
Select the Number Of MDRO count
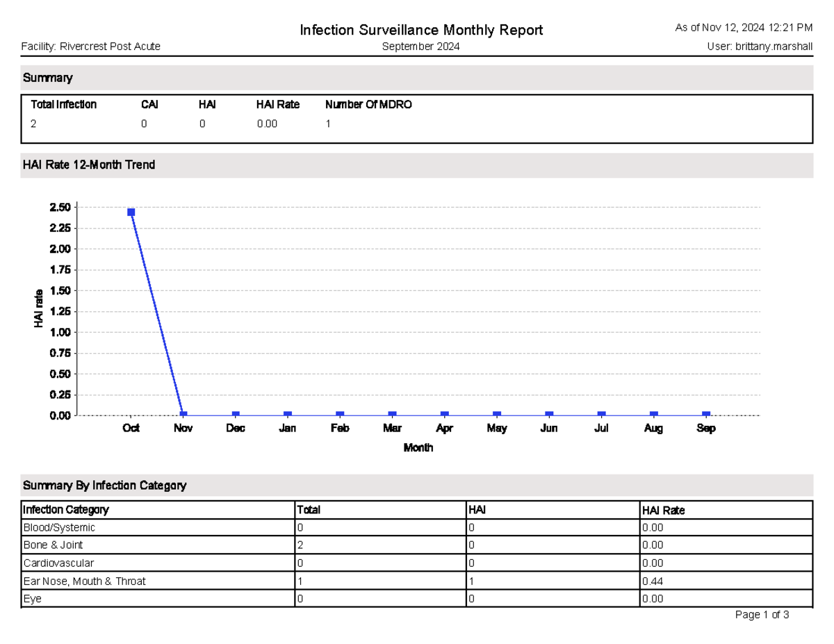(x=329, y=124)
